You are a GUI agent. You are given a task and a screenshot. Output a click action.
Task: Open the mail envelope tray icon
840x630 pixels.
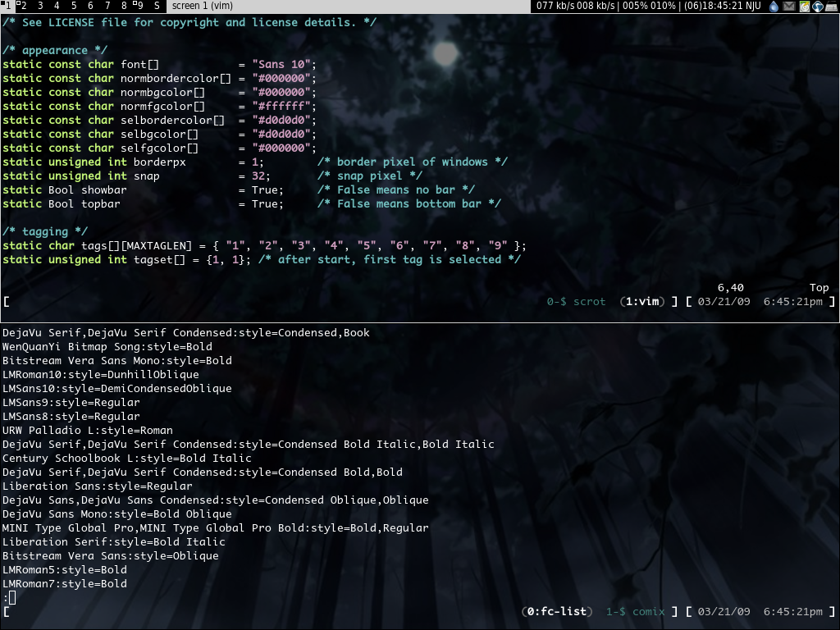point(788,7)
